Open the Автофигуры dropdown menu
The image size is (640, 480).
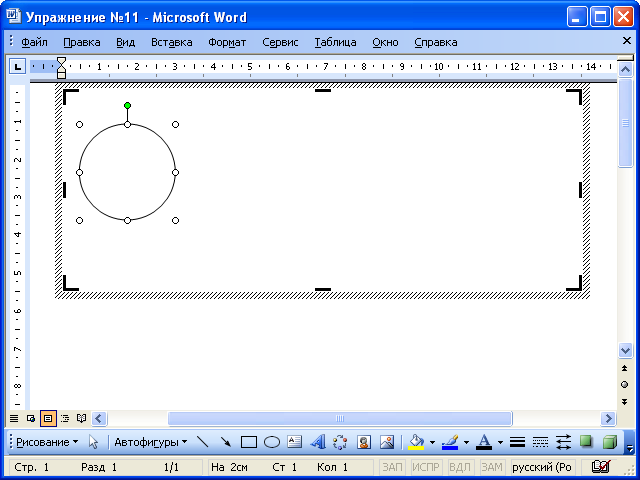pyautogui.click(x=151, y=442)
